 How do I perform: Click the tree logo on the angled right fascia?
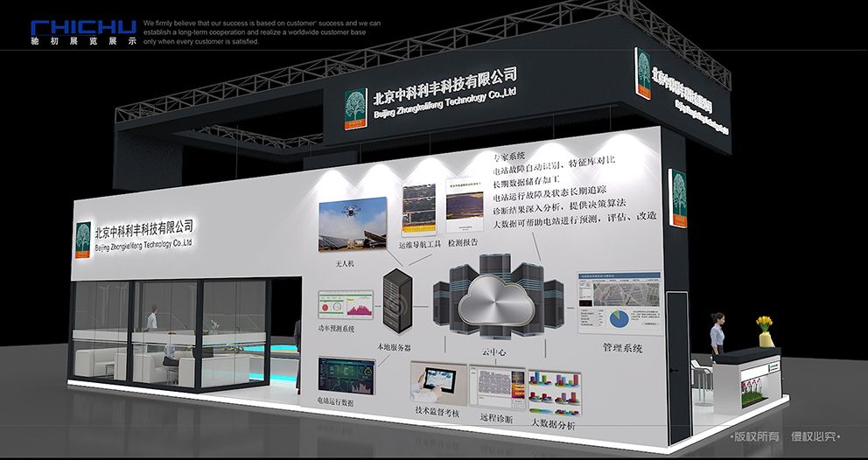[x=643, y=73]
